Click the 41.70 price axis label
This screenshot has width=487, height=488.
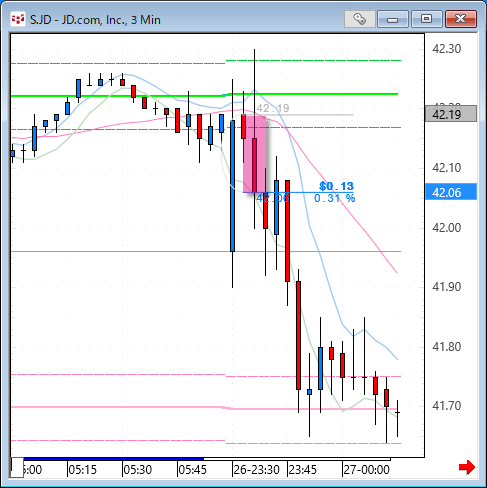[x=446, y=406]
